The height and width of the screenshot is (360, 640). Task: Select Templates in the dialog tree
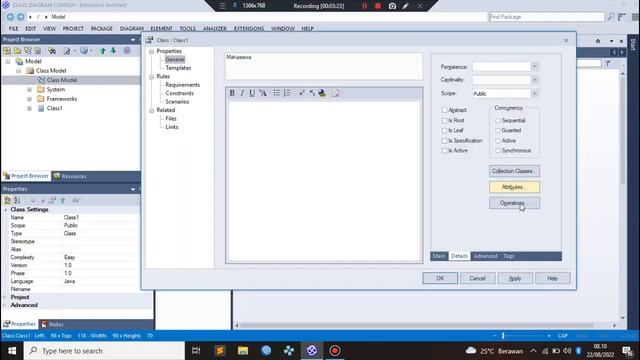[x=178, y=68]
